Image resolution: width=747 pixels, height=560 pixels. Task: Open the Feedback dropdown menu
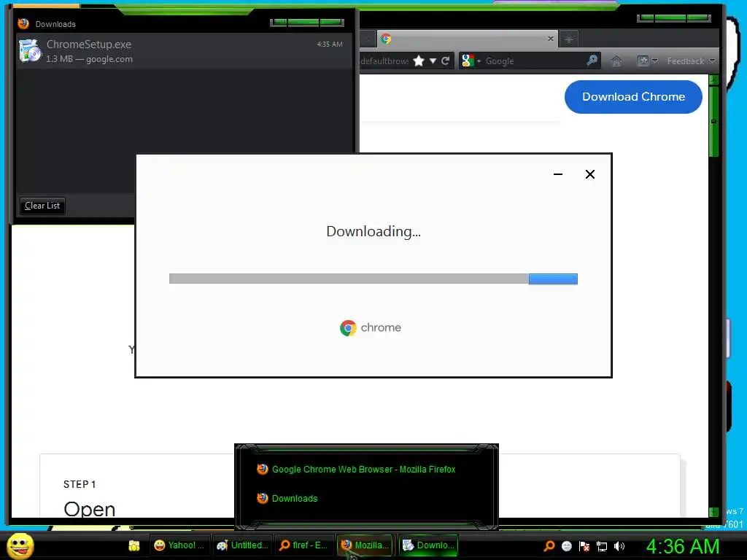[692, 61]
